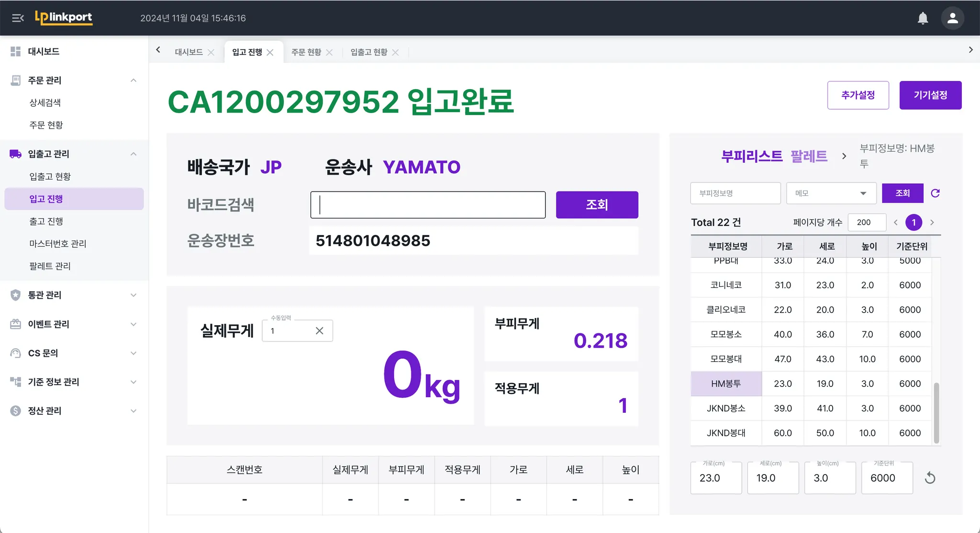Focus the 바코드검색 input field
The image size is (980, 533).
[x=428, y=205]
